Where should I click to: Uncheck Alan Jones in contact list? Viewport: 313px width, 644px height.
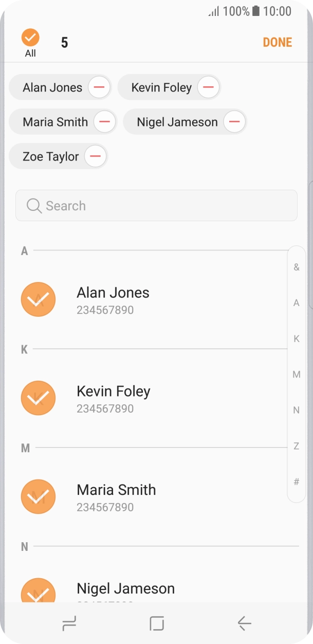[x=39, y=299]
